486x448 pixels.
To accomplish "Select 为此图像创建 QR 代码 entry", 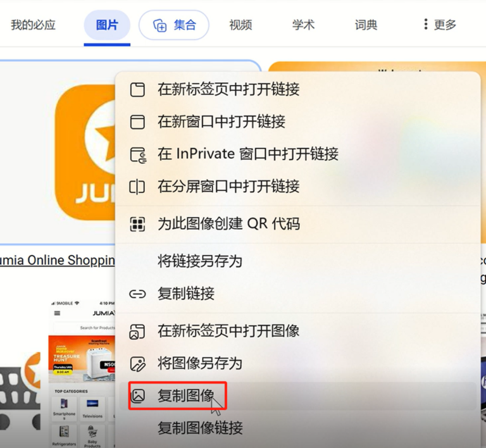I will tap(228, 224).
